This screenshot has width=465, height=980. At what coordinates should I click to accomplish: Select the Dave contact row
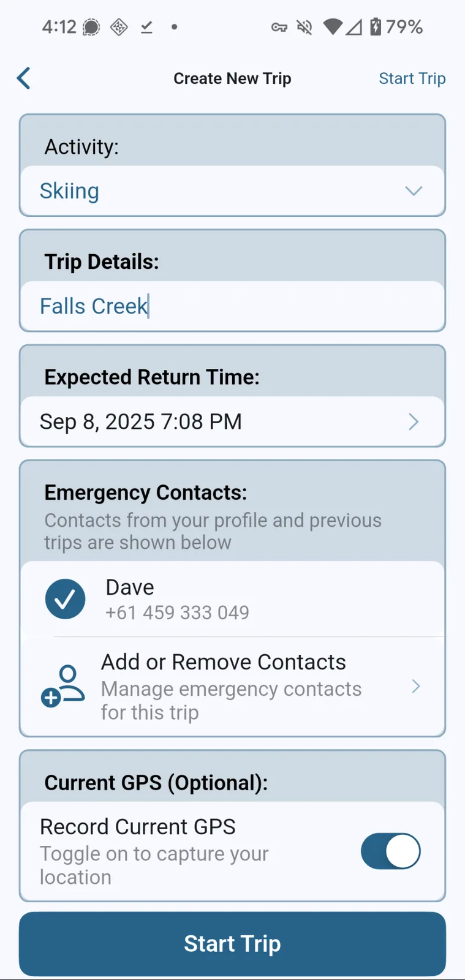(x=232, y=599)
